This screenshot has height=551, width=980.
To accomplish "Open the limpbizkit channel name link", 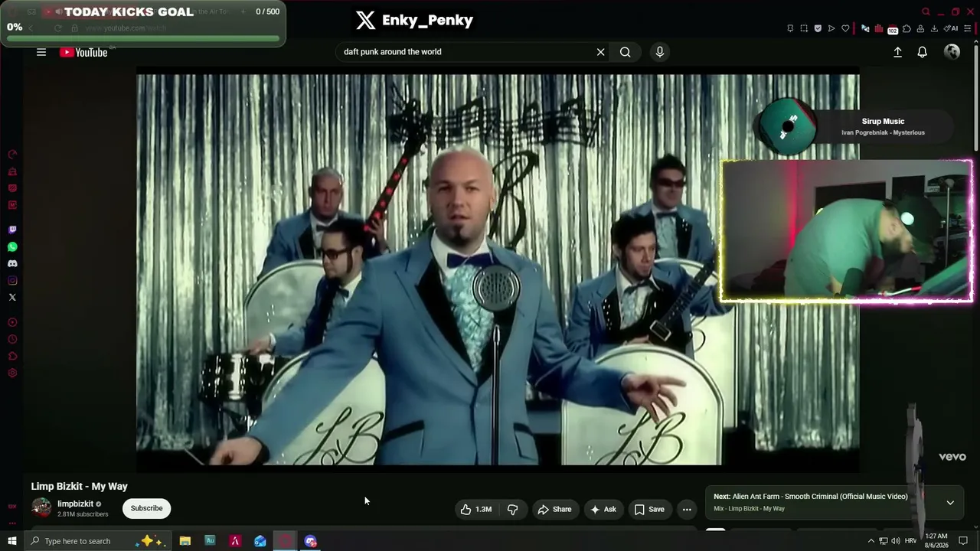I will (75, 504).
